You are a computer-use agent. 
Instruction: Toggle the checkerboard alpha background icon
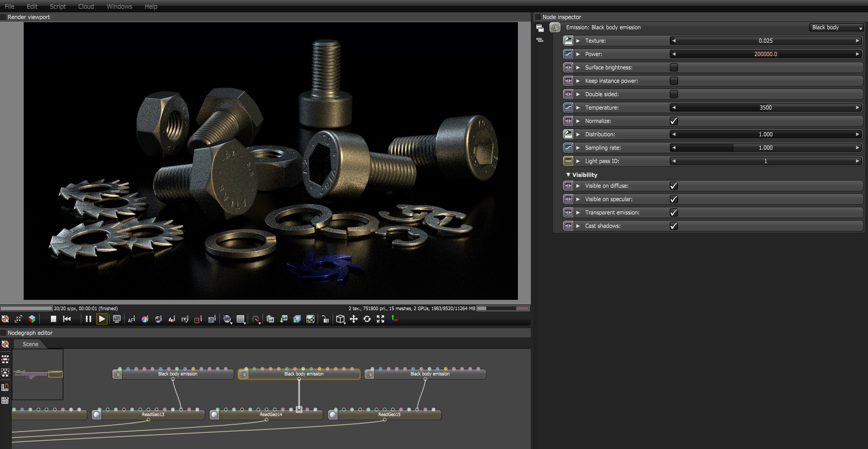point(310,319)
